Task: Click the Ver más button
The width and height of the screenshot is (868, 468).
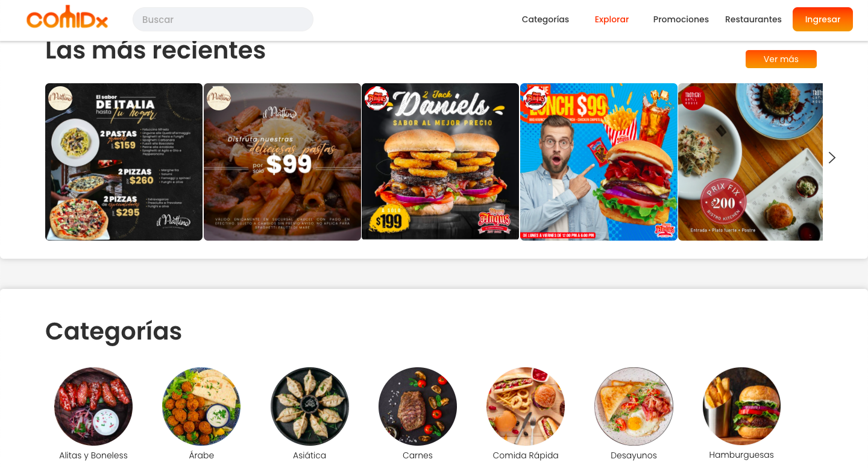Action: coord(781,59)
